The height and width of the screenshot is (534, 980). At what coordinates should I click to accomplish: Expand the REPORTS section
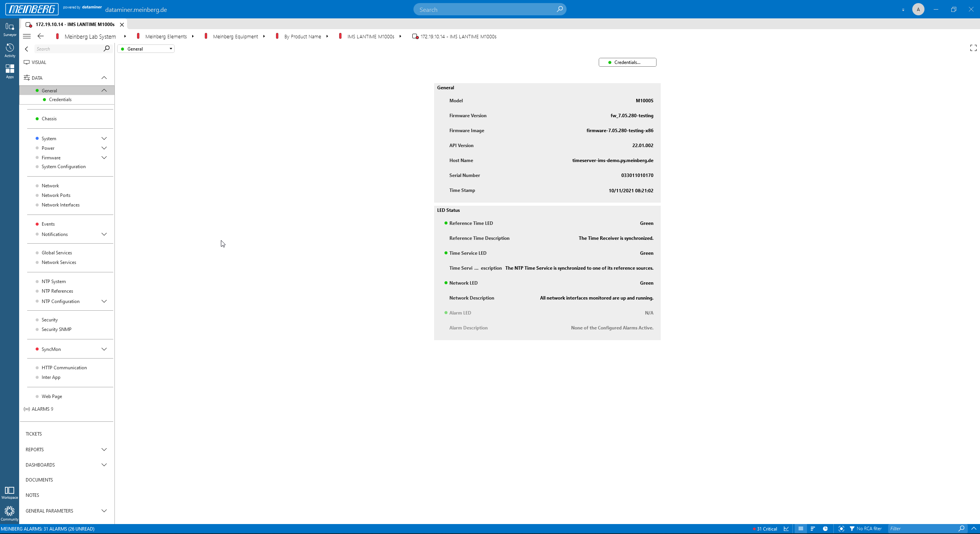(104, 450)
